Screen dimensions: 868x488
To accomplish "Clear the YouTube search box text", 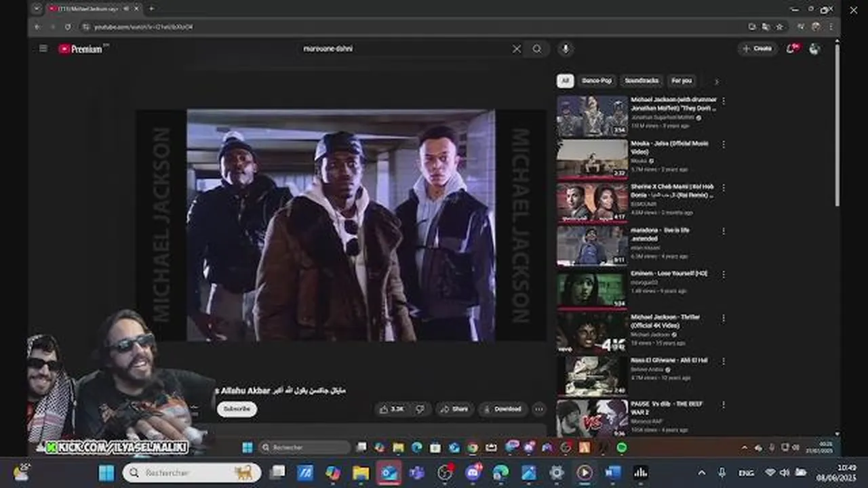I will coord(517,49).
